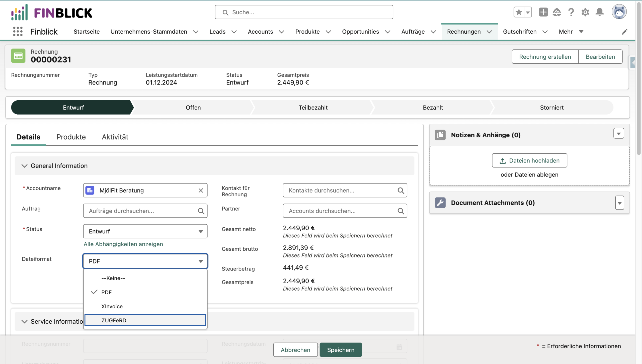This screenshot has width=642, height=364.
Task: Expand the Leads chevron menu
Action: tap(234, 32)
